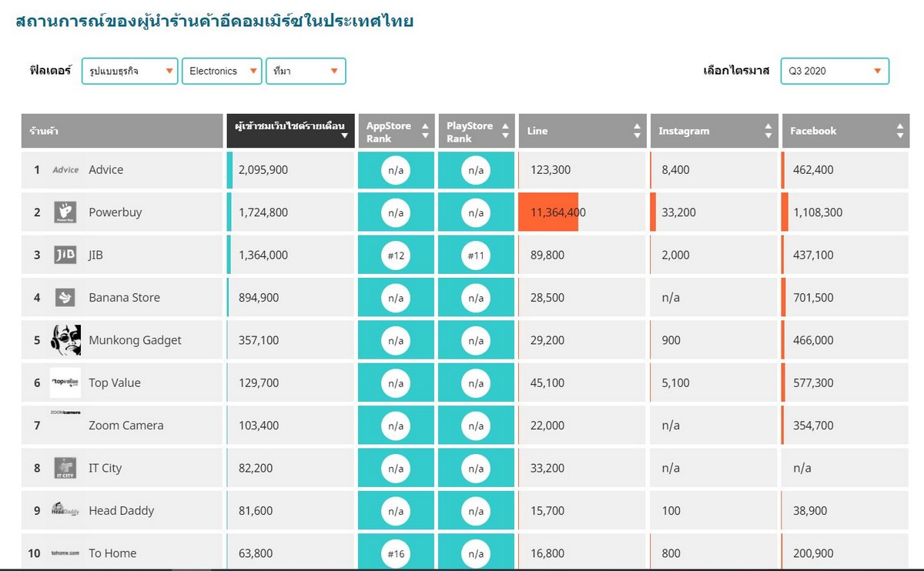Image resolution: width=924 pixels, height=571 pixels.
Task: Sort by Instagram followers column
Action: point(713,131)
